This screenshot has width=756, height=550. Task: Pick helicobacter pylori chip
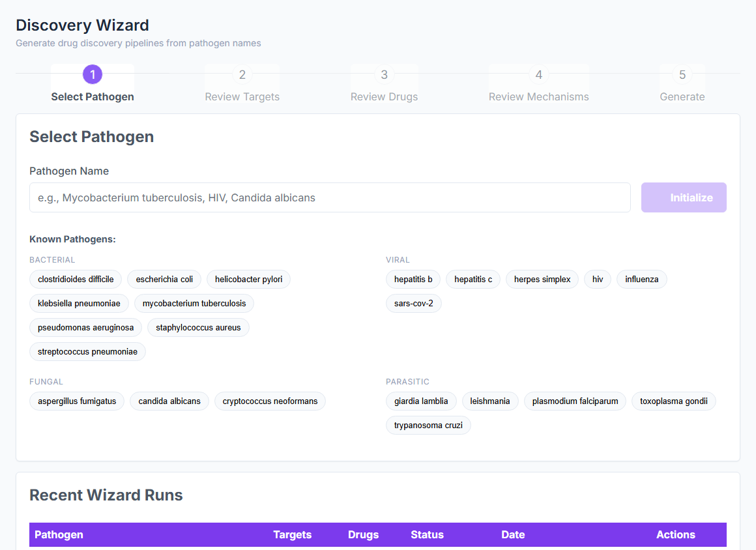(x=249, y=279)
